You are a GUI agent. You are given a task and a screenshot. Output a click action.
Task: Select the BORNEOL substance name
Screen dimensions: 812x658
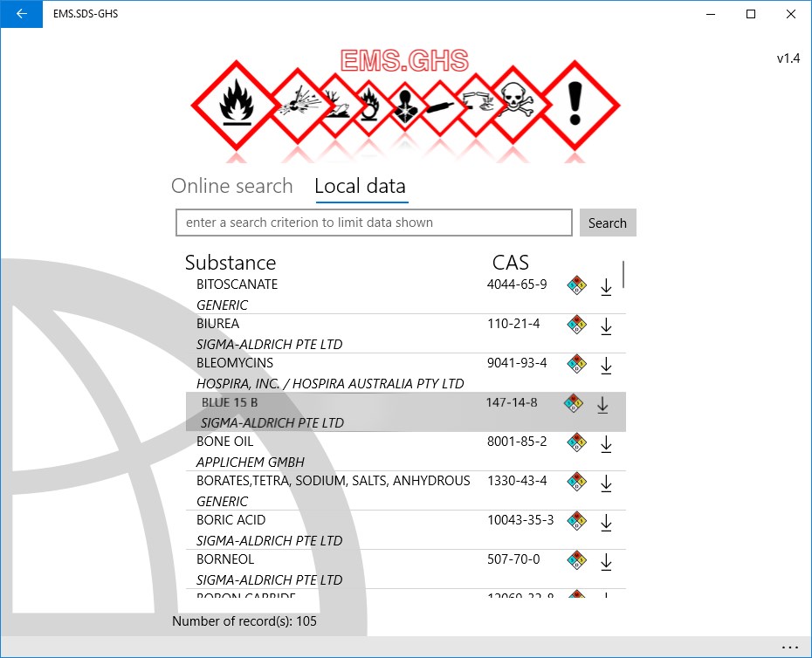[x=225, y=559]
